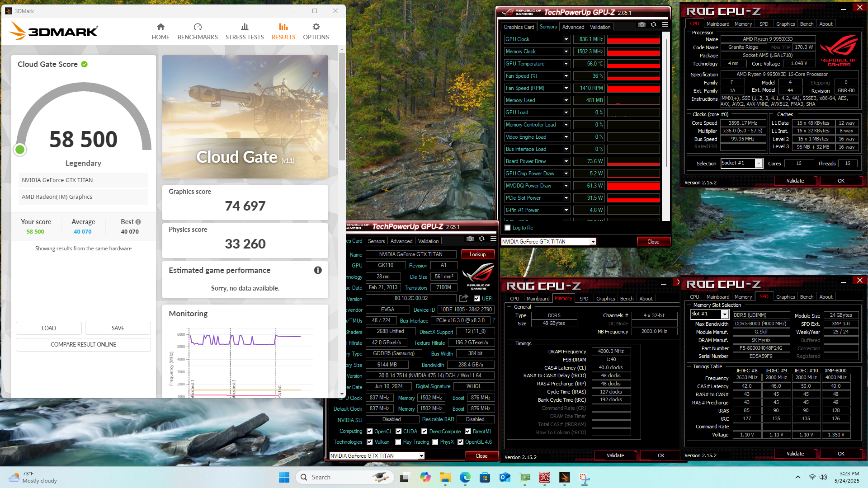Click LOAD button in 3DMark

[x=49, y=328]
